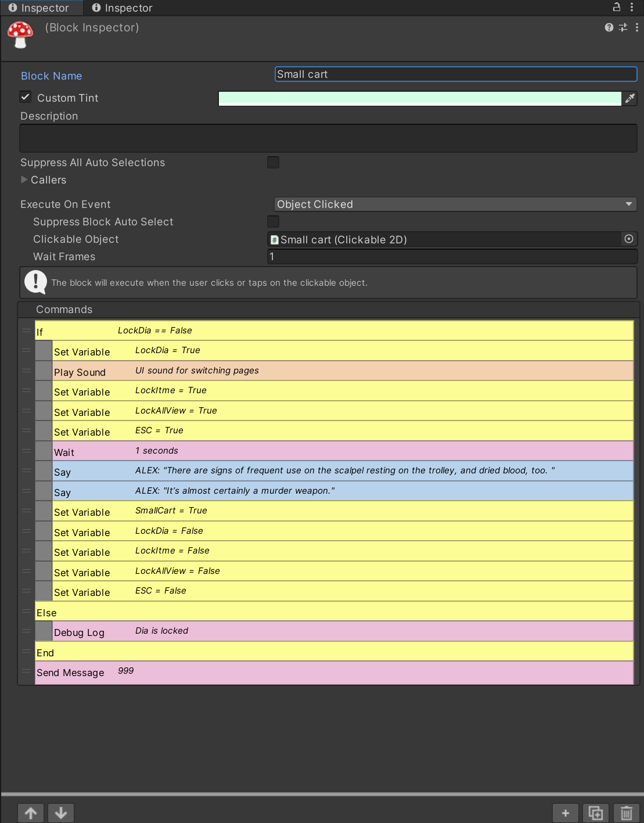644x823 pixels.
Task: Select Set Variable ESC = True command
Action: pos(343,431)
